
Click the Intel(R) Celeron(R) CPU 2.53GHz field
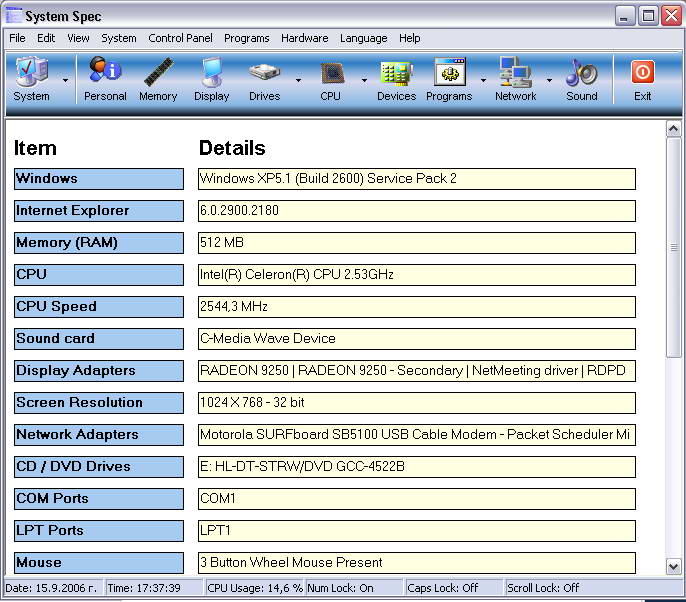pyautogui.click(x=416, y=275)
